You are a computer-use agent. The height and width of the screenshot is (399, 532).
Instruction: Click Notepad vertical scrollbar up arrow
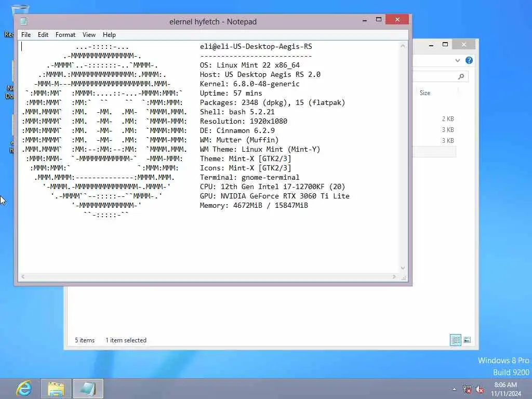[403, 46]
